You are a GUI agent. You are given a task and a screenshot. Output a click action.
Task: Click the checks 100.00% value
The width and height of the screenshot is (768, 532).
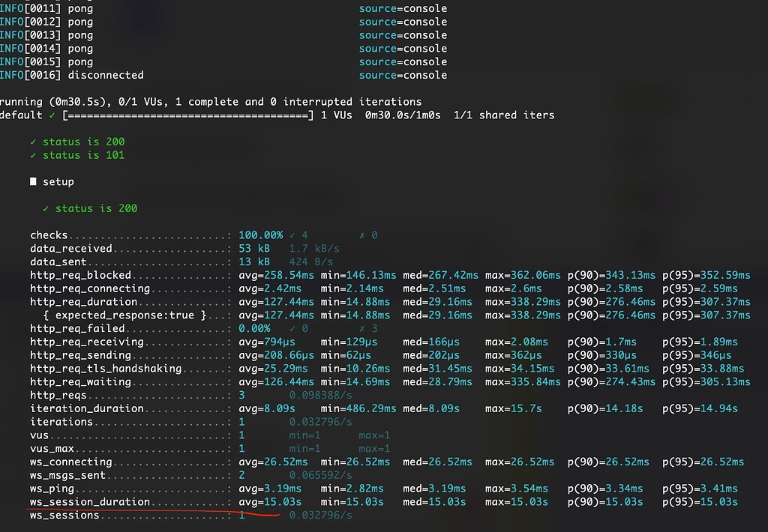coord(260,235)
